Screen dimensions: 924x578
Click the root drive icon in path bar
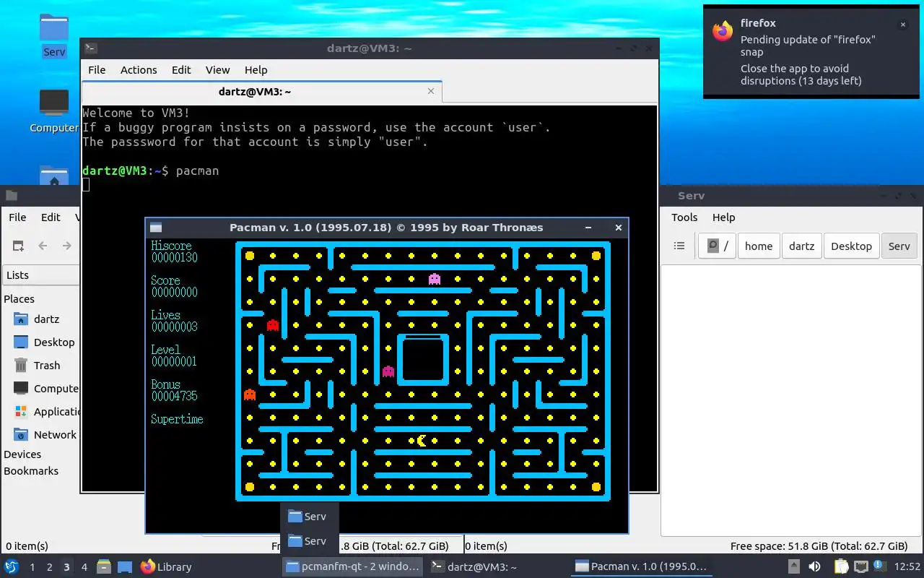tap(716, 246)
